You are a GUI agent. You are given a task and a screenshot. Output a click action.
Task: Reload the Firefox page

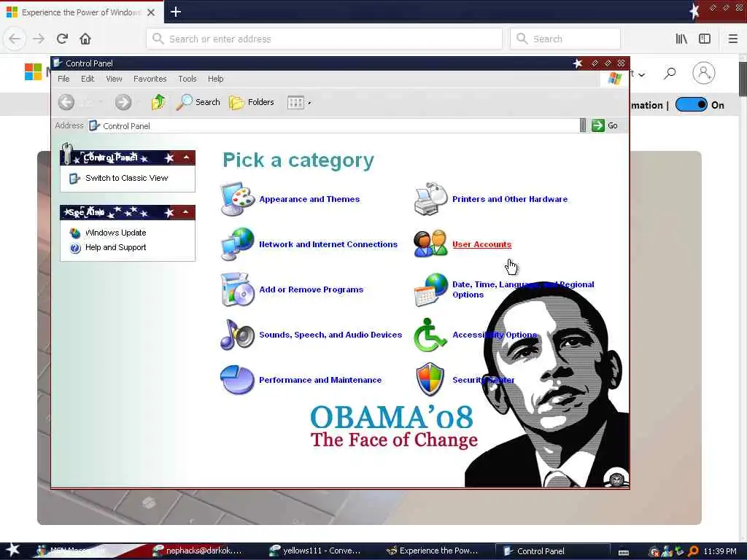(x=63, y=39)
